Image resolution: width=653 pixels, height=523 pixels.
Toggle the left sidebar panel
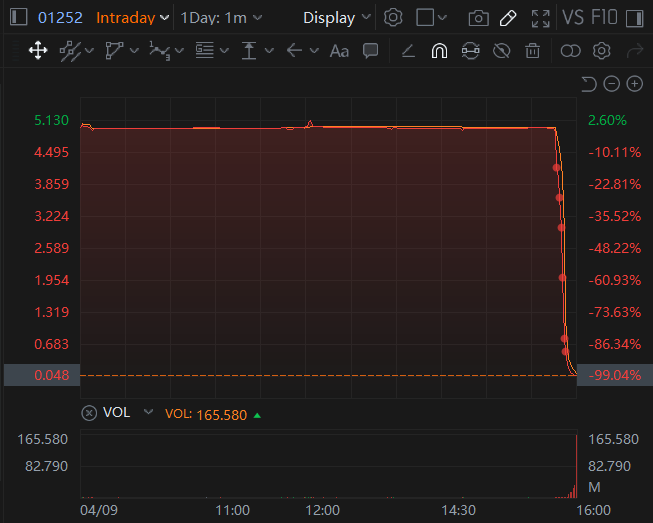pos(18,18)
